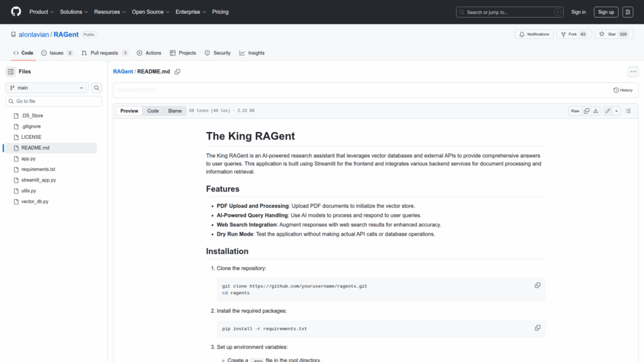This screenshot has width=644, height=362.
Task: Click the Go to file input
Action: click(54, 101)
